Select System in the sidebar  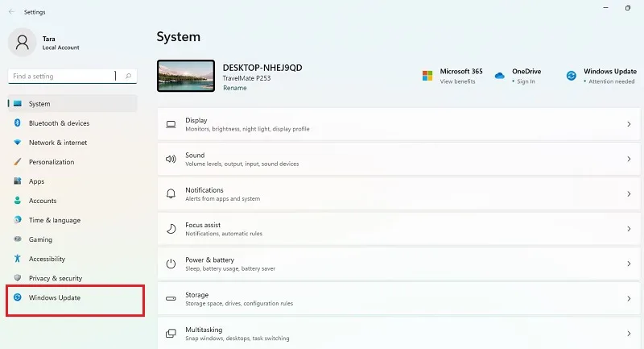coord(72,104)
